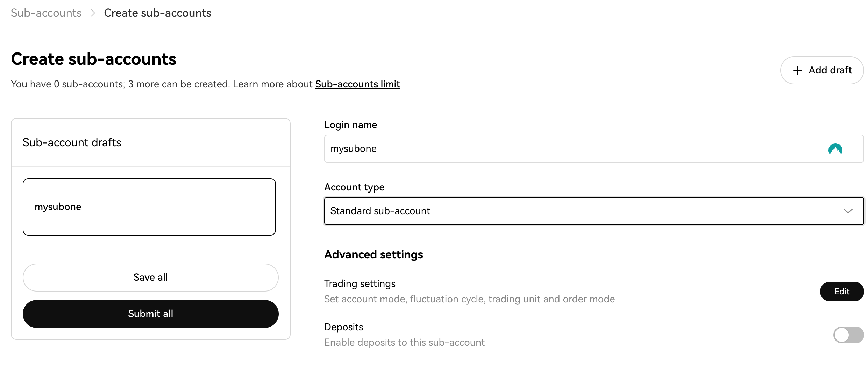
Task: Click the Sub-account drafts panel header
Action: coord(72,142)
